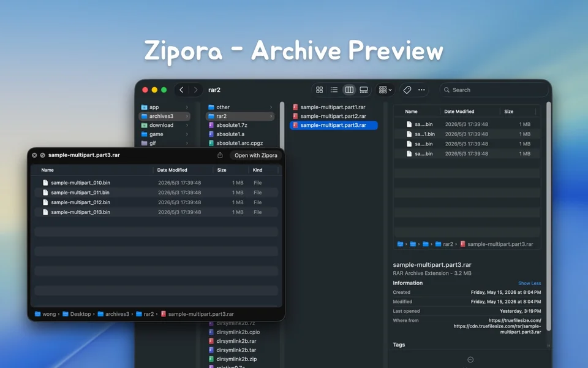Expand the rar2 folder chevron
This screenshot has width=588, height=368.
pyautogui.click(x=271, y=116)
